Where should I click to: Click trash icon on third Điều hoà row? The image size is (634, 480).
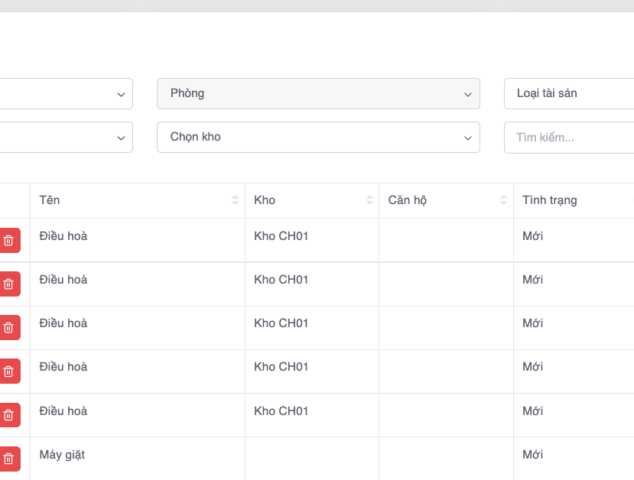click(x=9, y=328)
